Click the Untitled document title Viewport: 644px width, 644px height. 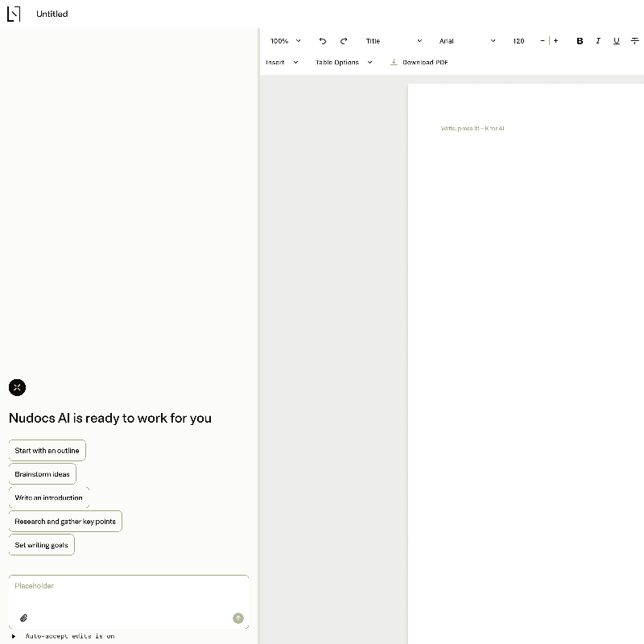[52, 14]
